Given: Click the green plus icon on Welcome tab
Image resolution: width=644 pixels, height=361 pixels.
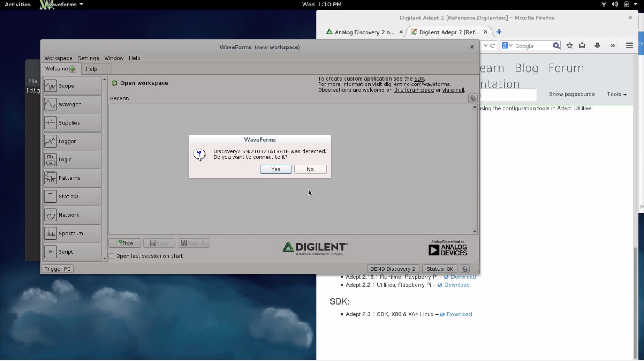Looking at the screenshot, I should tap(73, 69).
